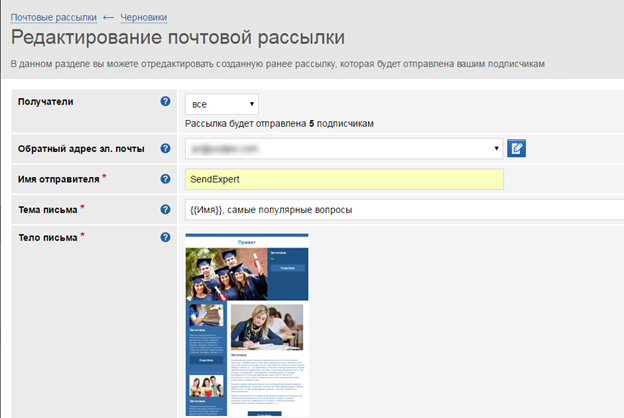The height and width of the screenshot is (418, 624).
Task: Go to Черновики breadcrumb link
Action: 144,18
